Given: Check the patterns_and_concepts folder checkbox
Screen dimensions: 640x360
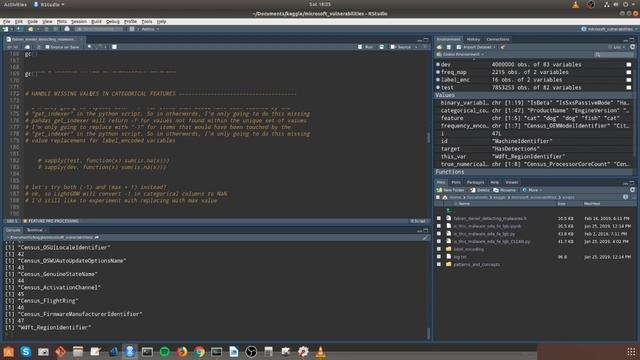Looking at the screenshot, I should click(439, 264).
